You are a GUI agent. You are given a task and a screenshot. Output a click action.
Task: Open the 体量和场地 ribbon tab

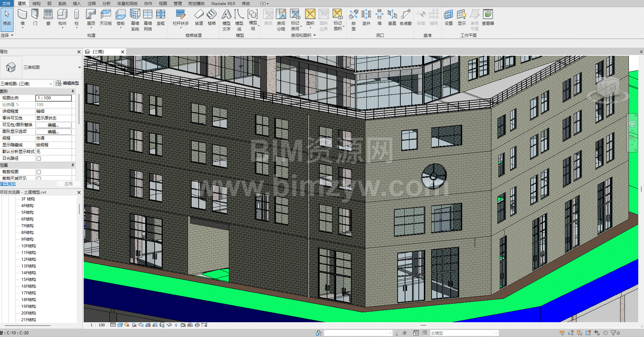(x=127, y=3)
